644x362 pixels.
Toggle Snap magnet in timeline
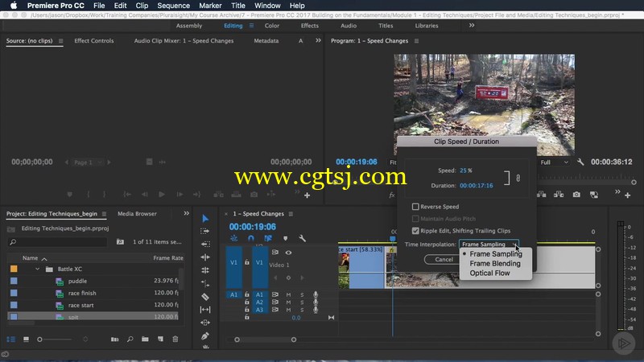point(251,238)
